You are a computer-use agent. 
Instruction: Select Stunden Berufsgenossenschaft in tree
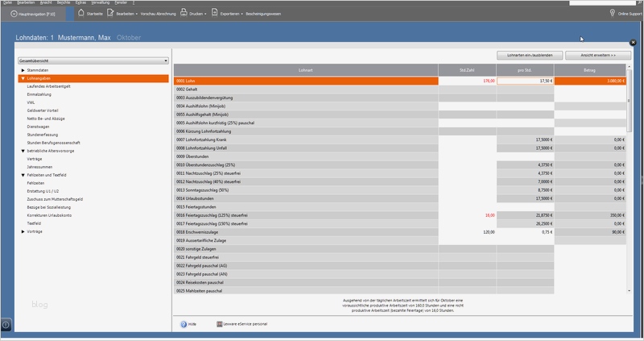click(x=53, y=143)
